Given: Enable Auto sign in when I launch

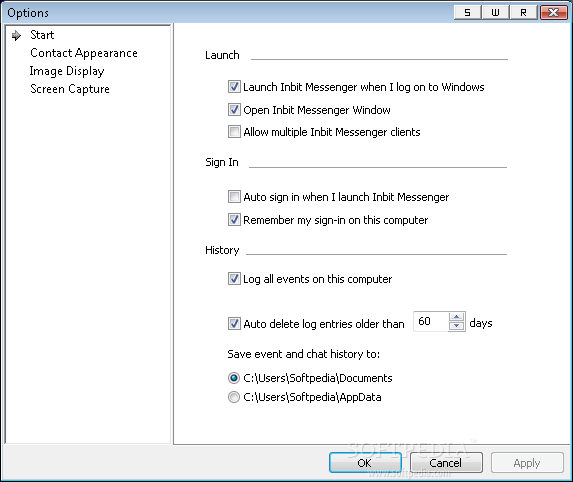Looking at the screenshot, I should 234,197.
